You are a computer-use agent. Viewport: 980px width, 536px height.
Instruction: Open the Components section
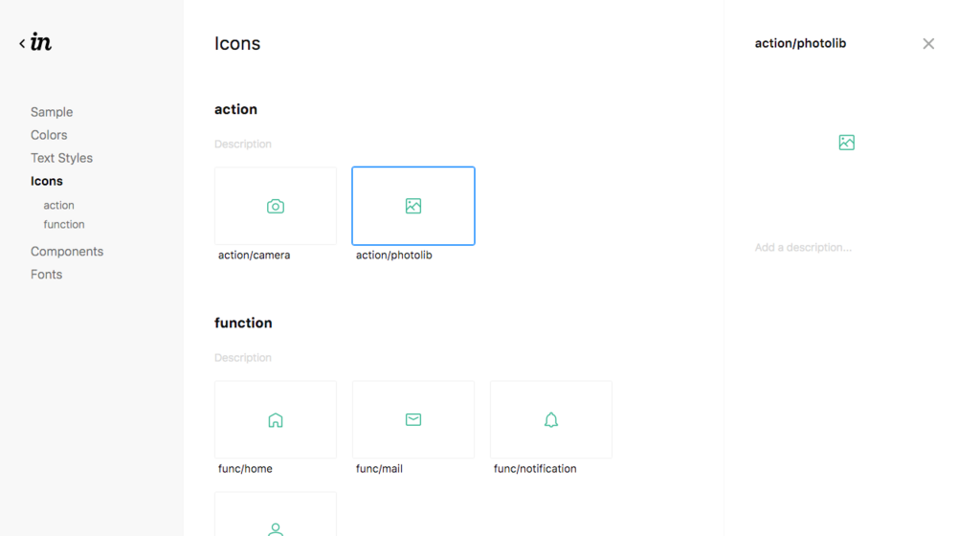pos(67,251)
